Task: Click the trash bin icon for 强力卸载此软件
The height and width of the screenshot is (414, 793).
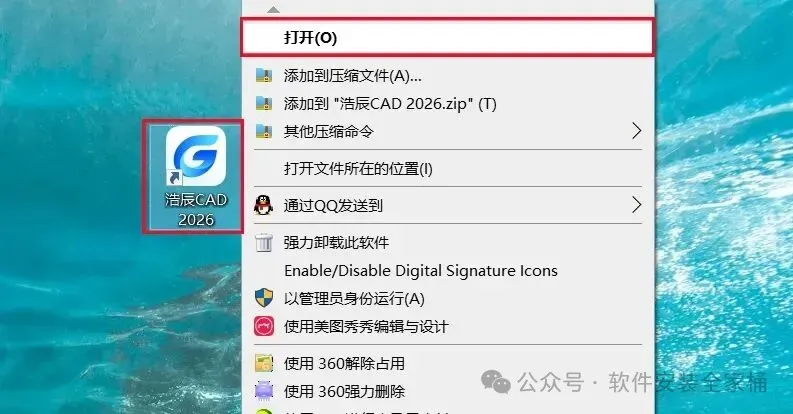Action: pos(263,243)
